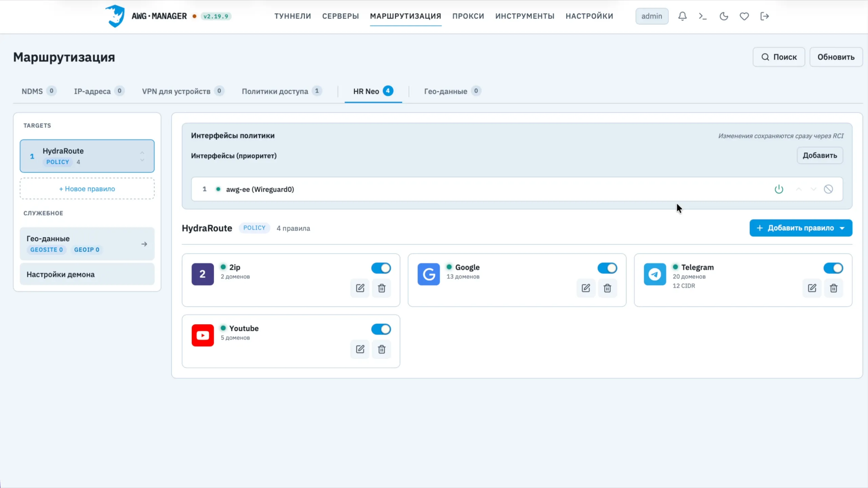The height and width of the screenshot is (488, 868).
Task: Open the ТУННЕЛИ menu
Action: (x=293, y=16)
